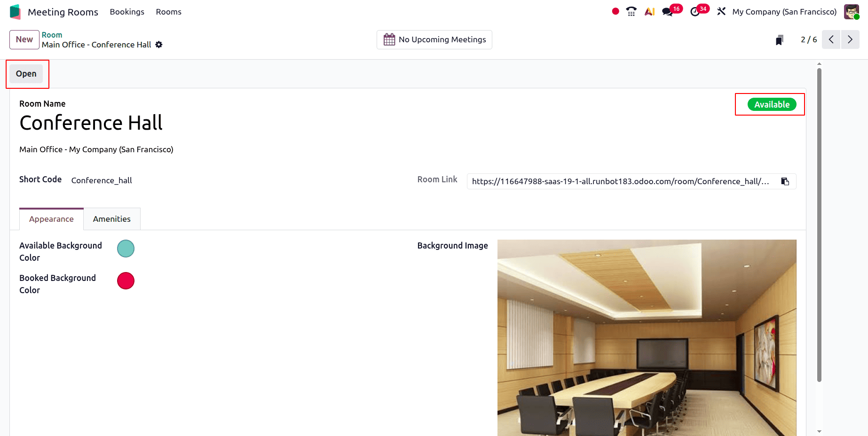This screenshot has height=436, width=868.
Task: Open the VoIP phone dialer icon
Action: coord(631,12)
